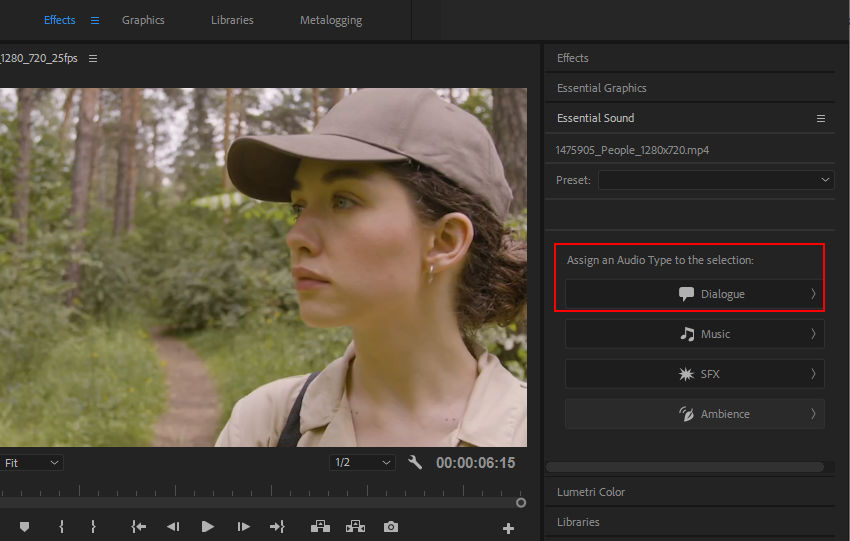The height and width of the screenshot is (541, 850).
Task: Click the Add Marker shield icon
Action: 24,526
